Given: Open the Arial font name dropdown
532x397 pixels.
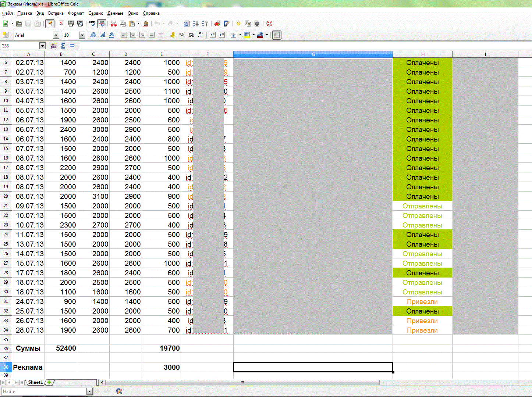Looking at the screenshot, I should [x=56, y=35].
